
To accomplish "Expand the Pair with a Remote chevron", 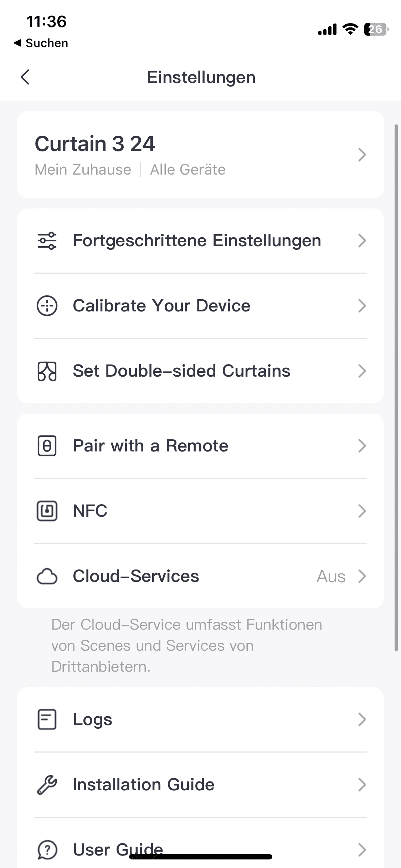I will click(362, 446).
